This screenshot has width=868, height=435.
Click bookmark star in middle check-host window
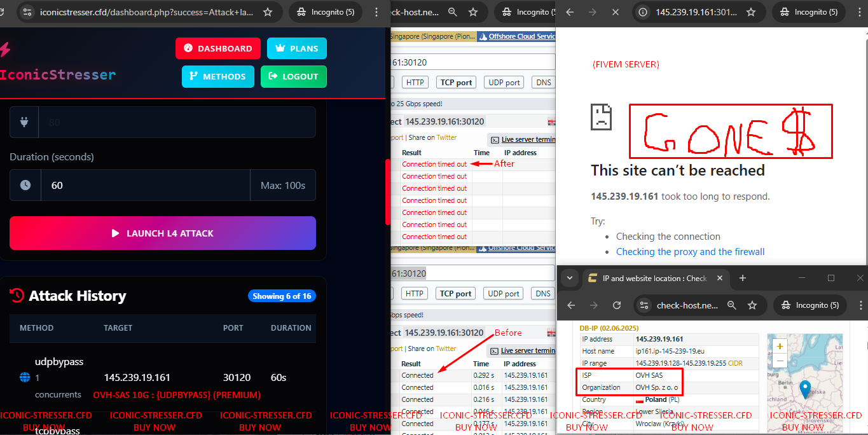[x=473, y=11]
